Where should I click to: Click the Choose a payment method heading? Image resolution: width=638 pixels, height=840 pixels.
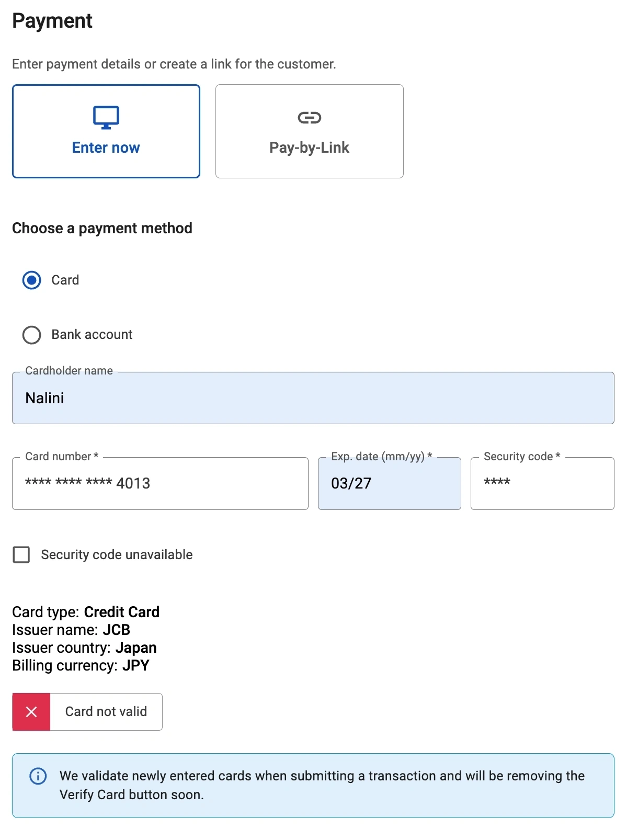pos(102,228)
